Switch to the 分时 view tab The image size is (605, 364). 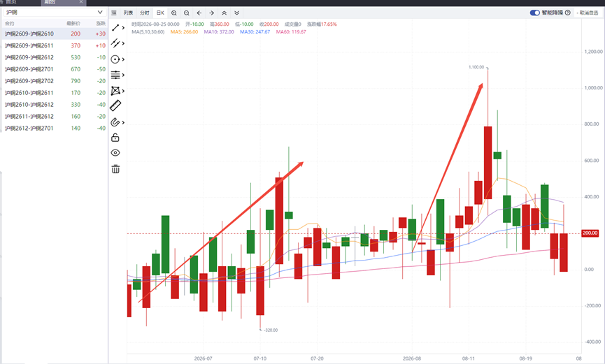pos(145,13)
